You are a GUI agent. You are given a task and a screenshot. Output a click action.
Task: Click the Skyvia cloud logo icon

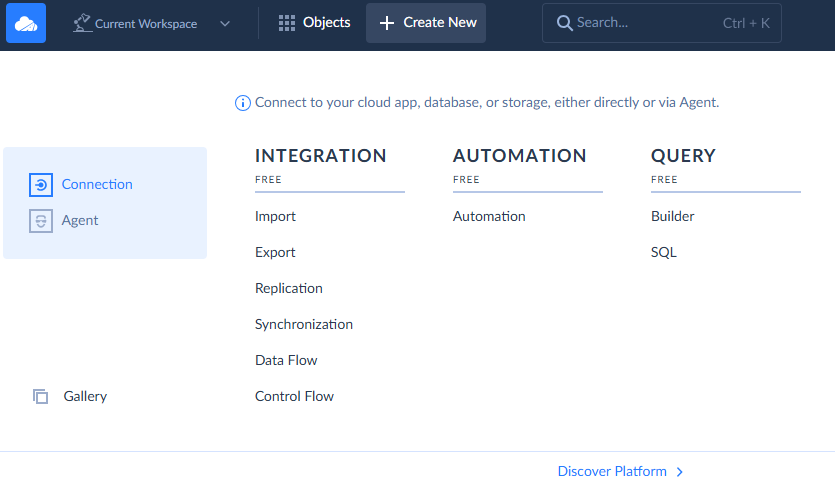tap(26, 23)
